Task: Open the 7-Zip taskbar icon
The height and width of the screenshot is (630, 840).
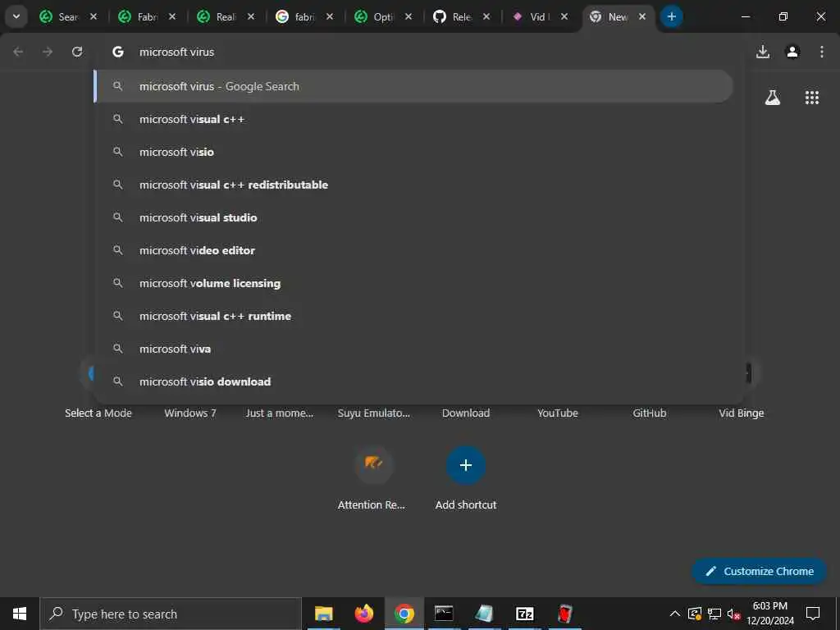Action: click(524, 614)
